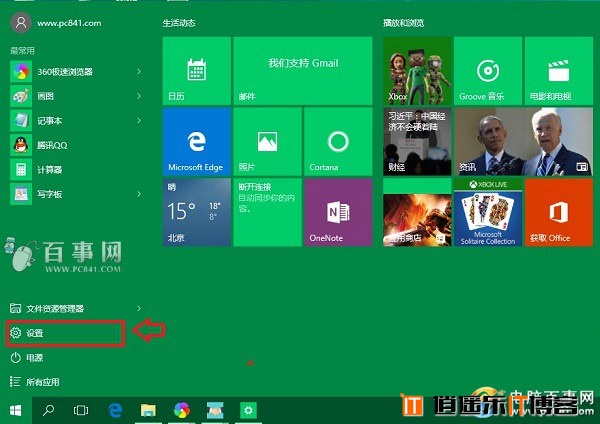Open the 北京 weather tile

(195, 211)
